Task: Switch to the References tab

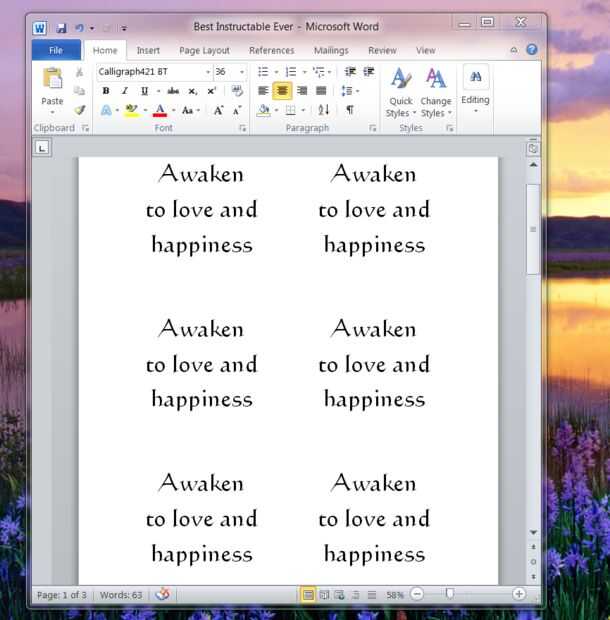Action: coord(272,51)
